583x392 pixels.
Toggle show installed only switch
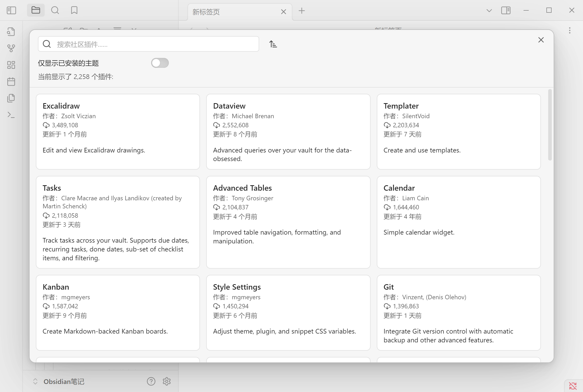[x=160, y=63]
